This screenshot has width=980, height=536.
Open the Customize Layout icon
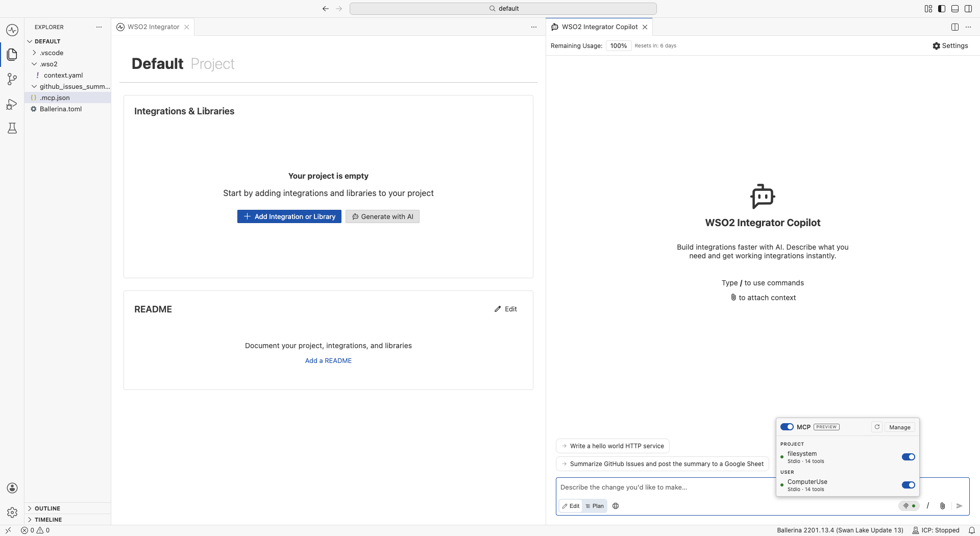(x=928, y=9)
